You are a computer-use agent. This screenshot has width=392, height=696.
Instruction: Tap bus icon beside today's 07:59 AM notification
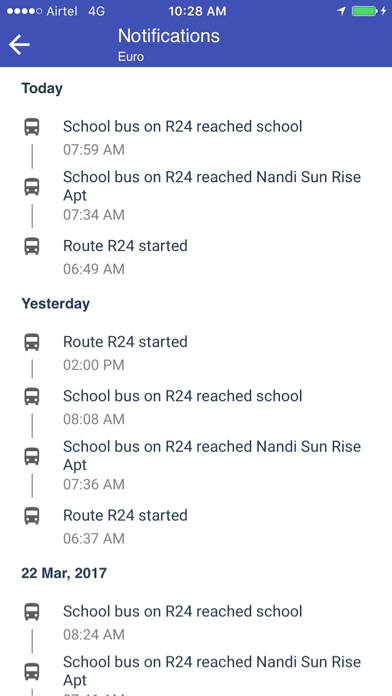[x=32, y=127]
